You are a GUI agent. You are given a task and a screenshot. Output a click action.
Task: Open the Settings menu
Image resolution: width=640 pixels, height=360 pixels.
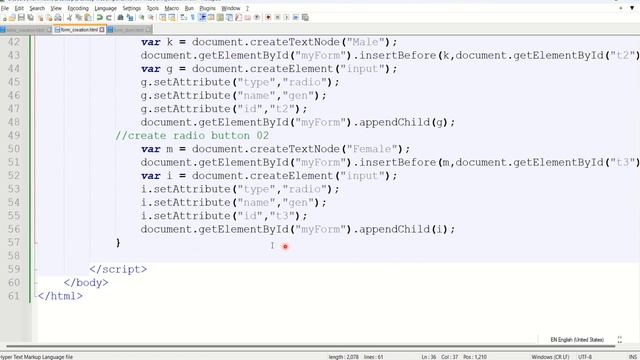132,8
